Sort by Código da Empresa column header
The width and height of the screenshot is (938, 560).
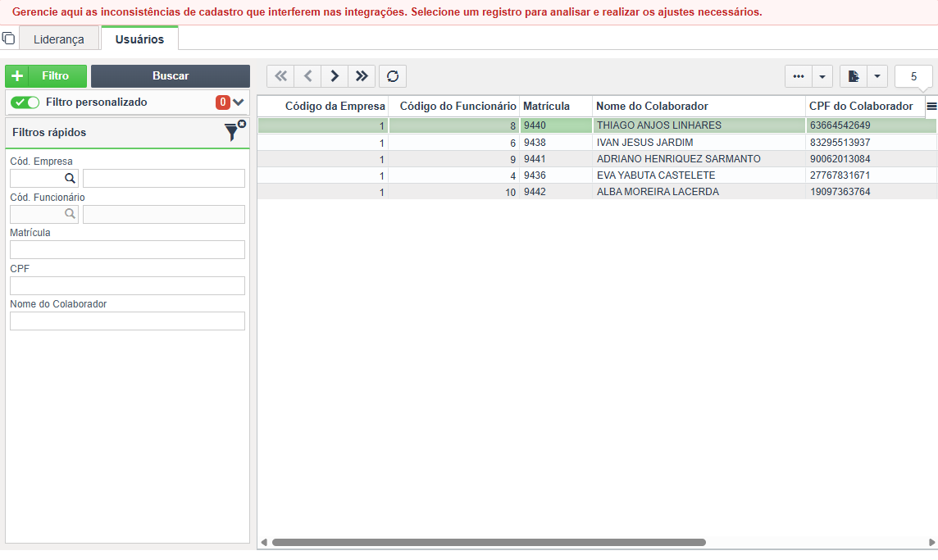[323, 107]
